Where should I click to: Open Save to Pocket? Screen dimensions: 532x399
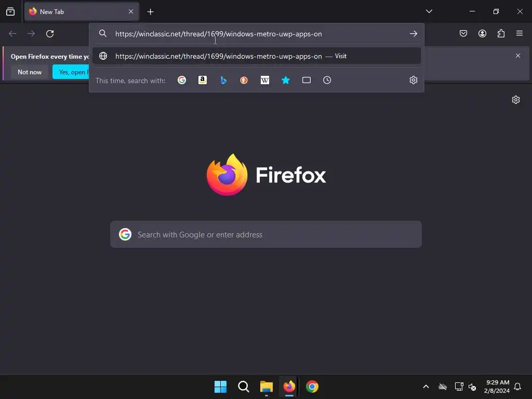pyautogui.click(x=463, y=33)
